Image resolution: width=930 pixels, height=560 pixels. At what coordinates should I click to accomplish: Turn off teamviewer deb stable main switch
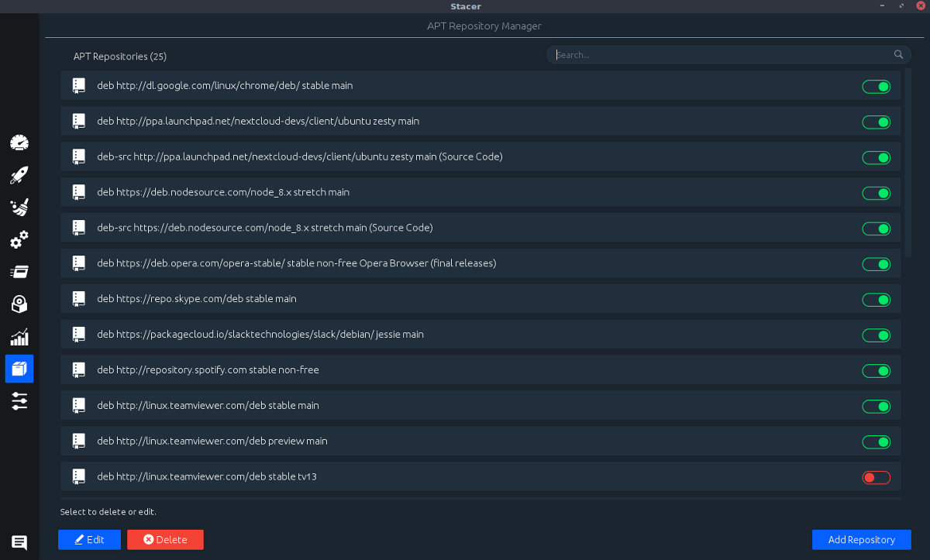(876, 407)
